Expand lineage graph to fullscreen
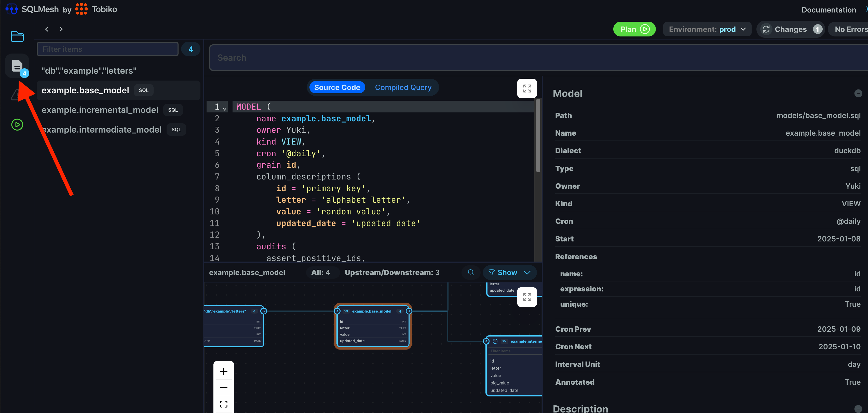868x413 pixels. 527,297
